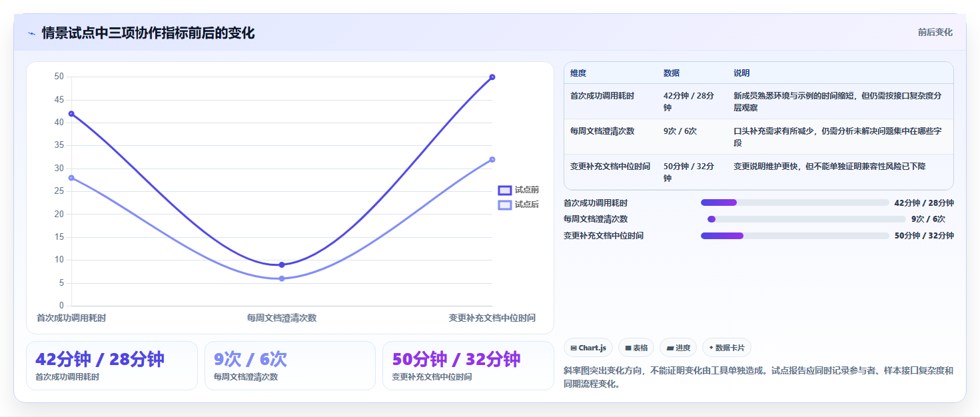Open the large 9次 / 6次 stat card

click(290, 366)
